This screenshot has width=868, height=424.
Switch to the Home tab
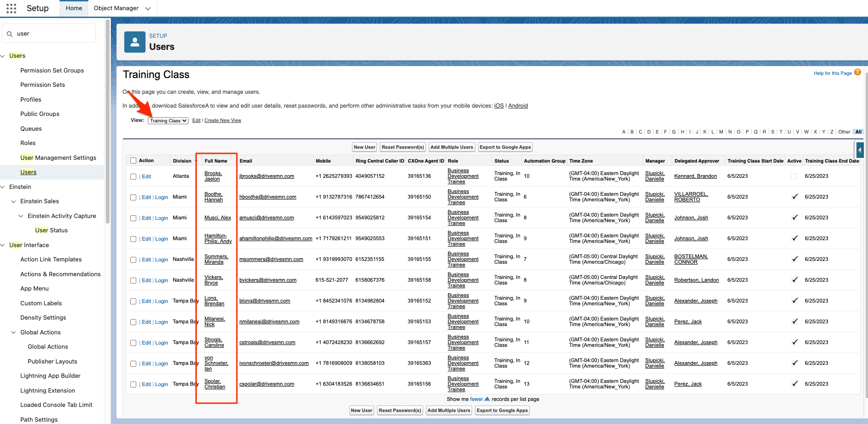(74, 8)
